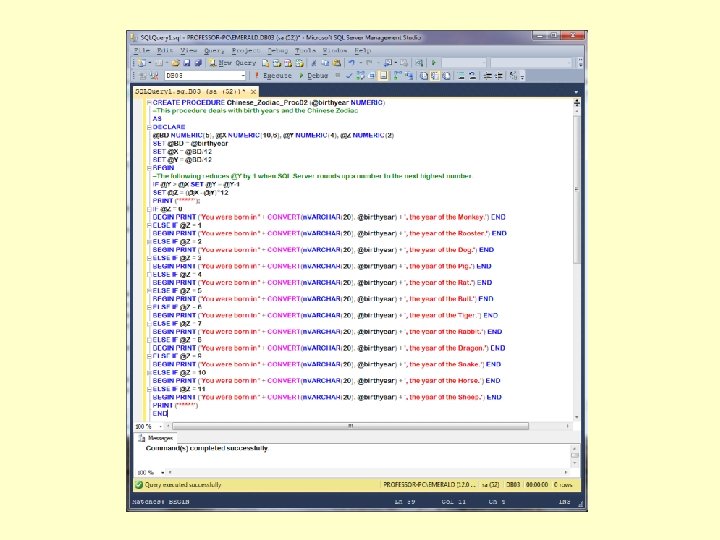The width and height of the screenshot is (720, 540).
Task: Click the PROFESSOR-PC\EMERALD status bar entry
Action: click(429, 484)
